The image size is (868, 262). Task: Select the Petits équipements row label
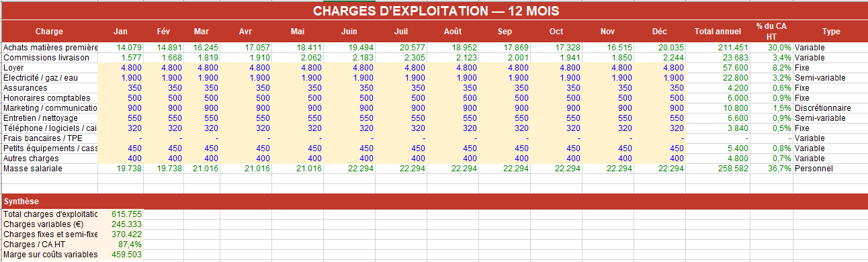tap(50, 148)
